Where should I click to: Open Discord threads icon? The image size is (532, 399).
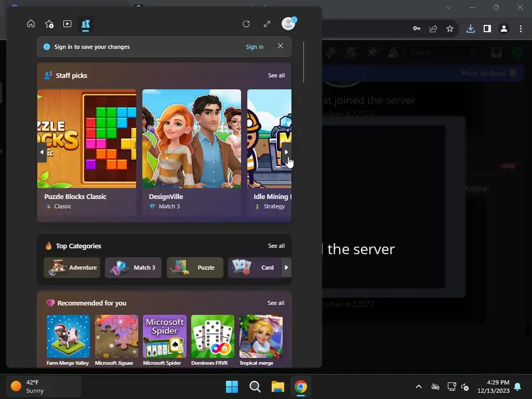point(330,52)
